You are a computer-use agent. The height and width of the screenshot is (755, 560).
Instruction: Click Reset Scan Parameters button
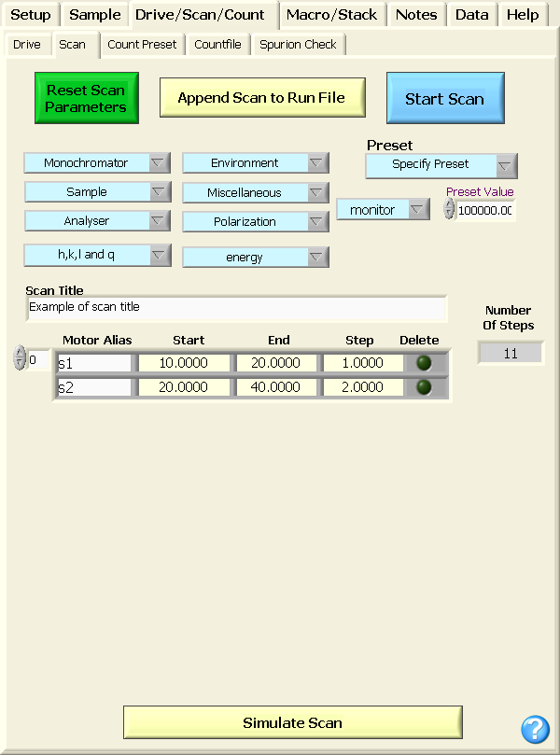click(87, 99)
